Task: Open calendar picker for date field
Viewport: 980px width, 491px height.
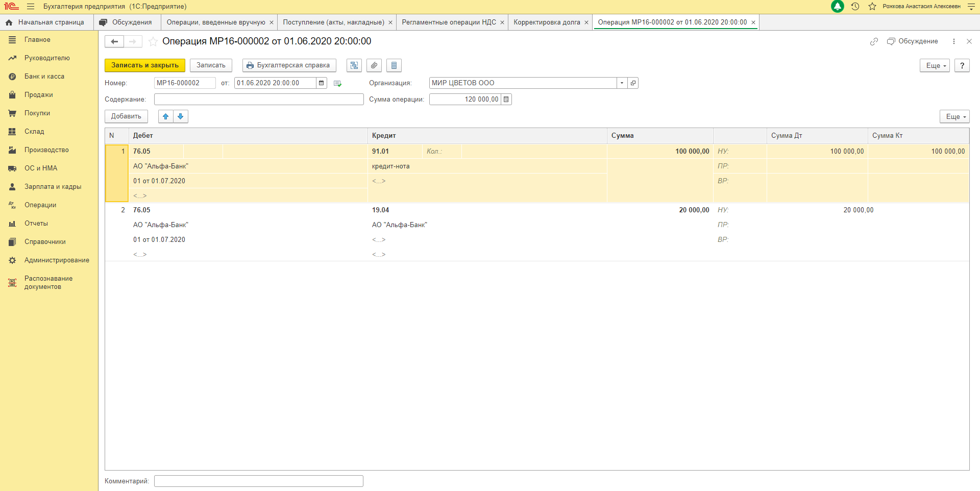Action: click(322, 83)
